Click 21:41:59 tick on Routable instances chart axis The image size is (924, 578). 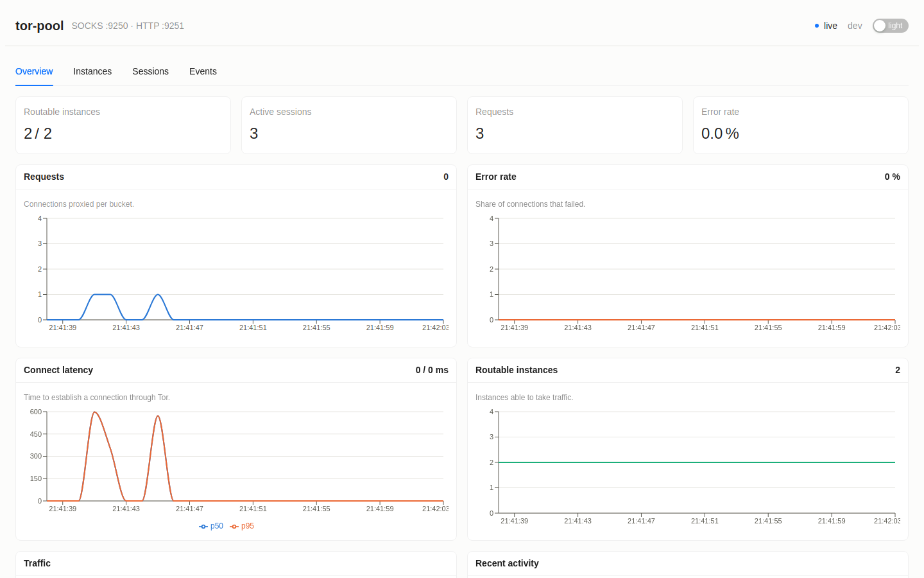832,521
